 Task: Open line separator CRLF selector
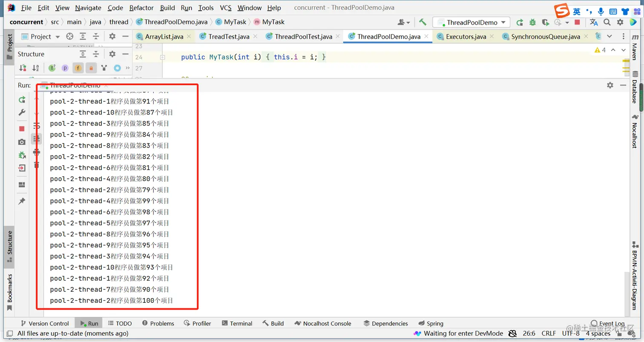click(549, 333)
